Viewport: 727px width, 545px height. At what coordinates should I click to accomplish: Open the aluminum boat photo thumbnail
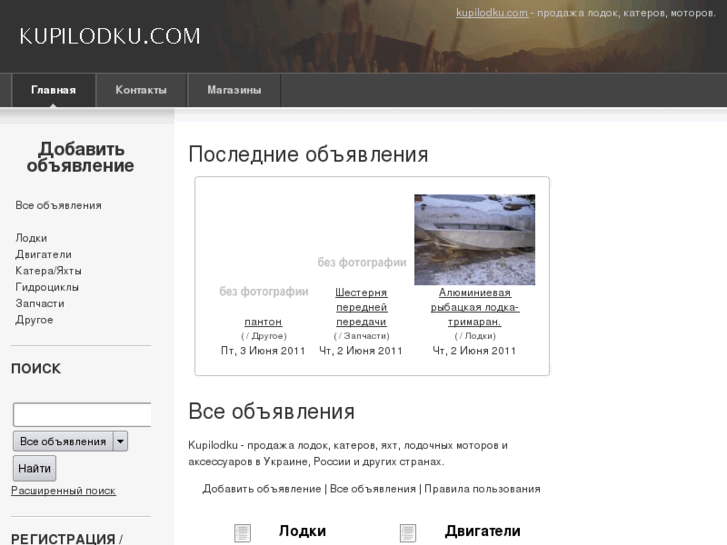click(x=474, y=240)
